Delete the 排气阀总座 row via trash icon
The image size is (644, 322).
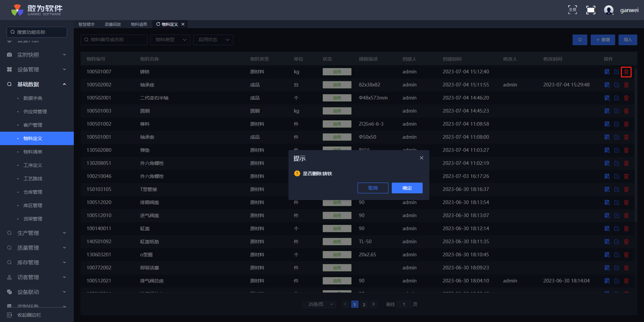pyautogui.click(x=626, y=281)
